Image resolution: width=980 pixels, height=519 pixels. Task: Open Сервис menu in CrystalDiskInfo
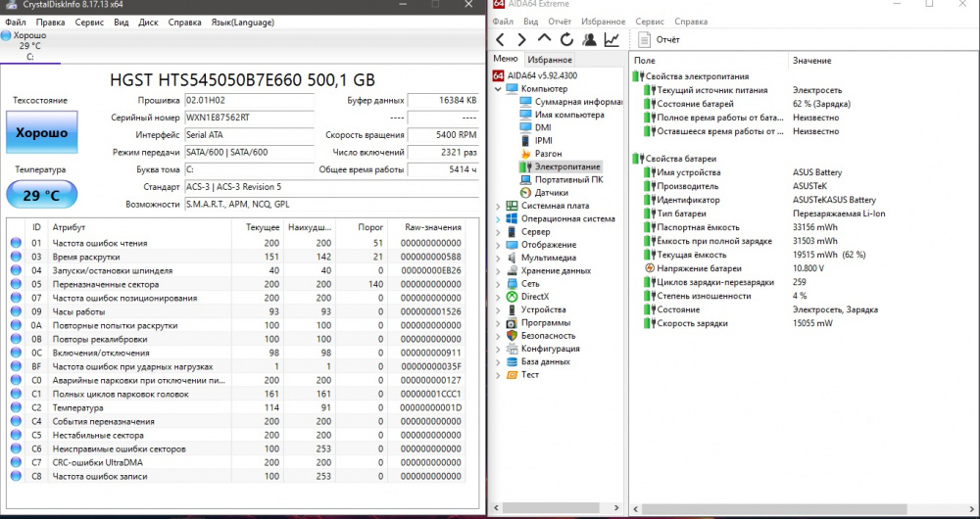point(89,22)
